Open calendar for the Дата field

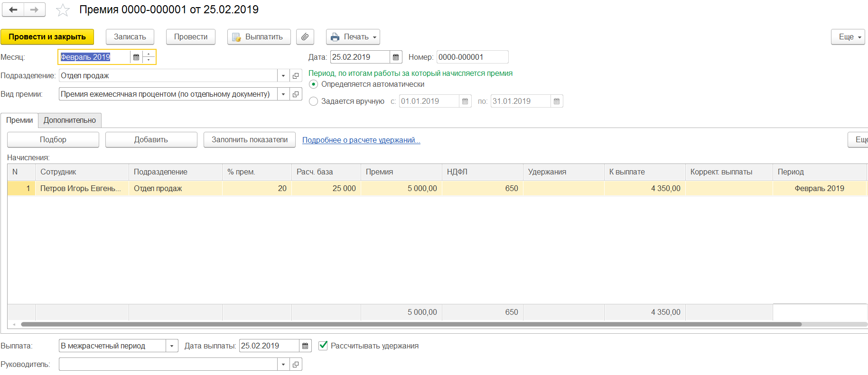[x=396, y=57]
